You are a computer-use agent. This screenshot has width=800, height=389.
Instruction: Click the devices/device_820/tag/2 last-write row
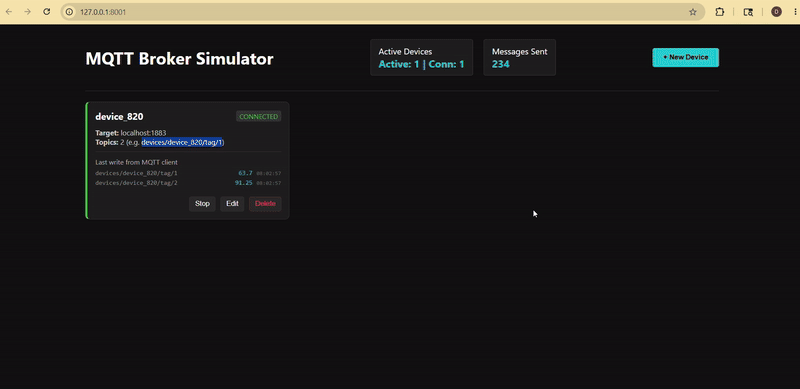(x=188, y=183)
